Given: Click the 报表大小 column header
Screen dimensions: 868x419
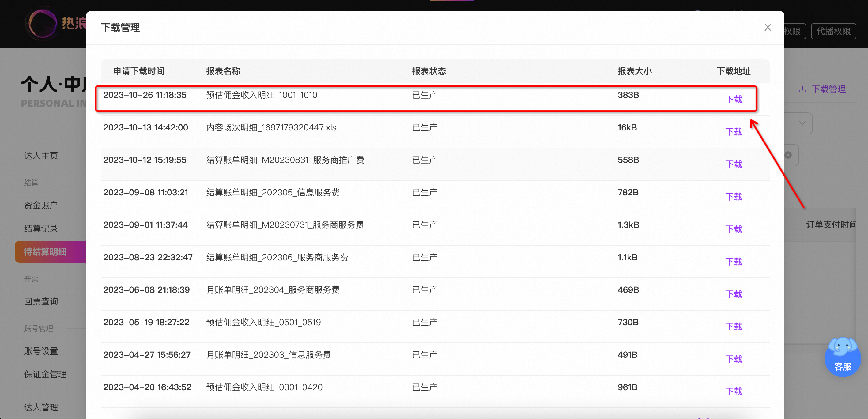Looking at the screenshot, I should [635, 71].
